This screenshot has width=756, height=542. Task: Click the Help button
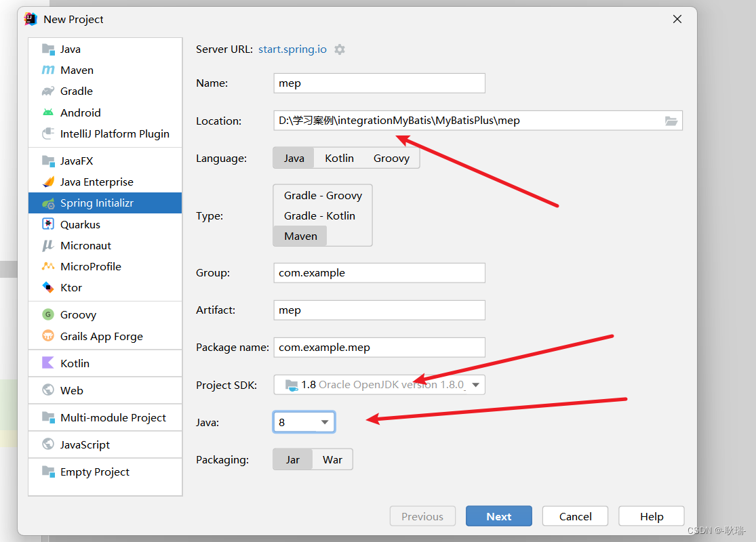[652, 516]
